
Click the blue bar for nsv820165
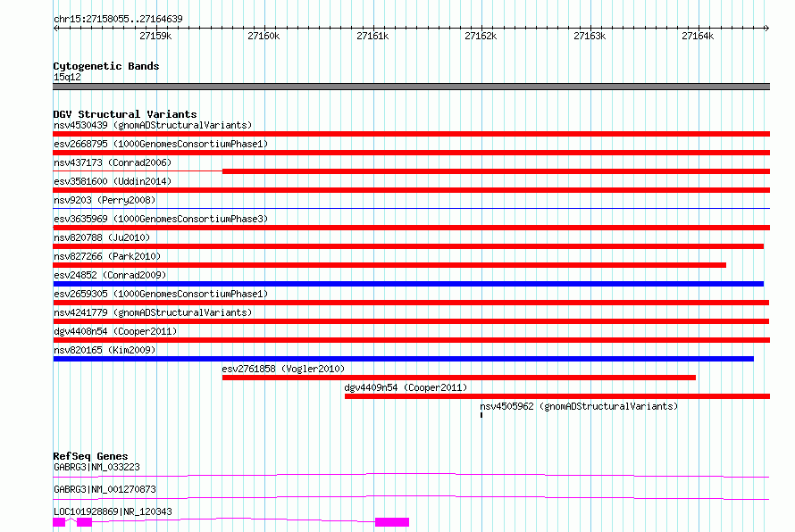tap(403, 359)
